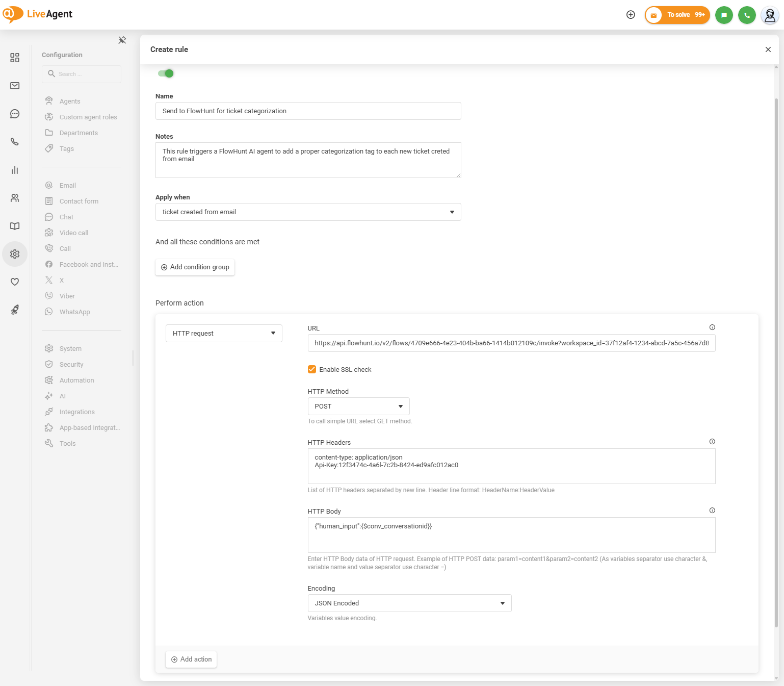Image resolution: width=784 pixels, height=686 pixels.
Task: Click the green phone call icon in header
Action: point(747,15)
